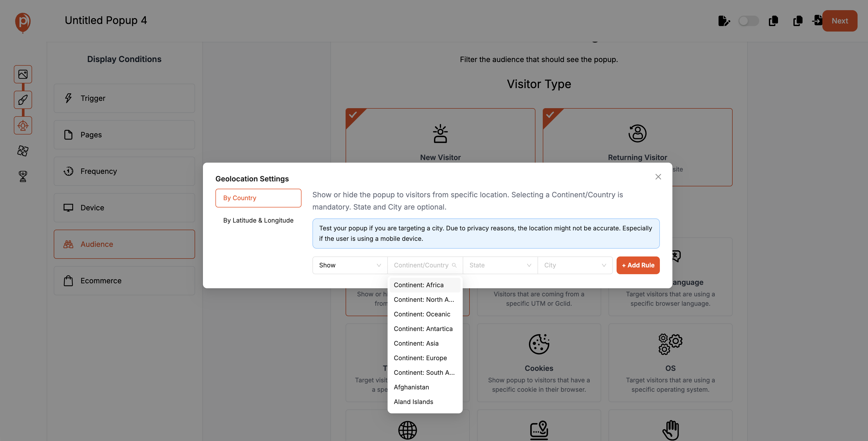
Task: Open the target step icon in sidebar
Action: click(23, 126)
